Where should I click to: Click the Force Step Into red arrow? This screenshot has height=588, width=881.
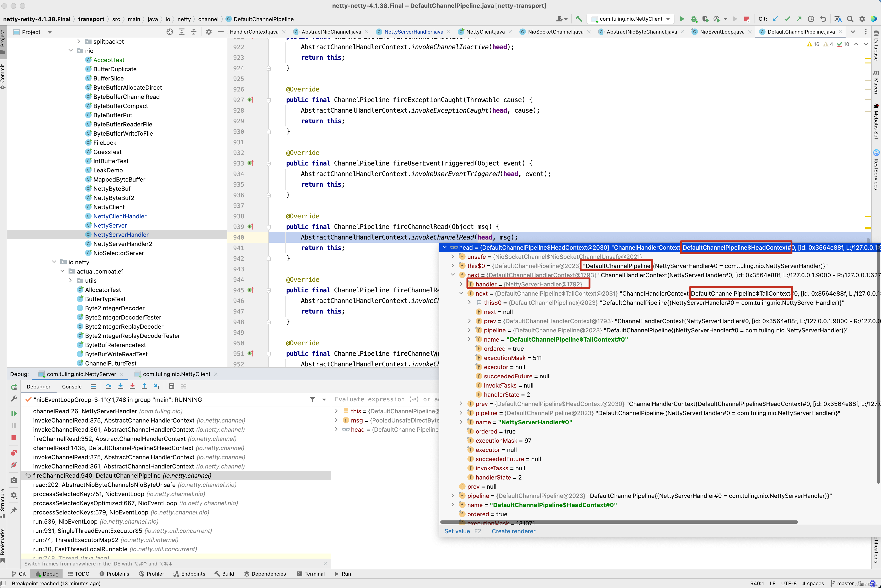click(132, 386)
